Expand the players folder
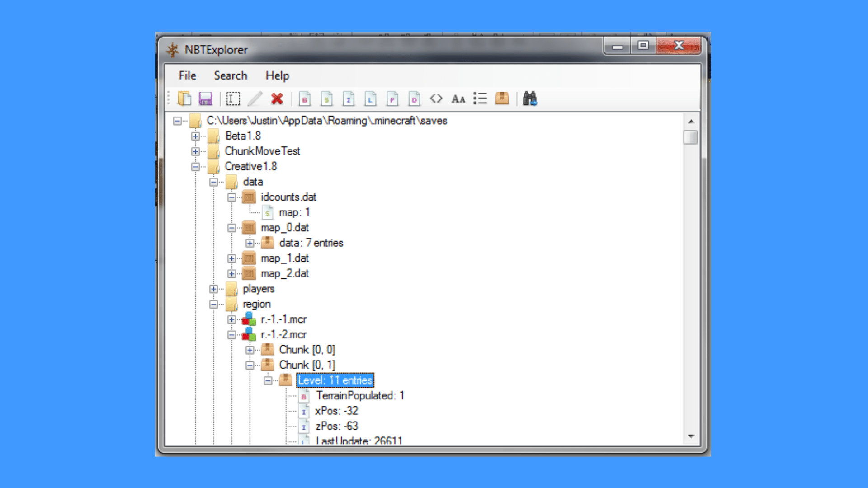Viewport: 868px width, 488px height. click(x=213, y=289)
